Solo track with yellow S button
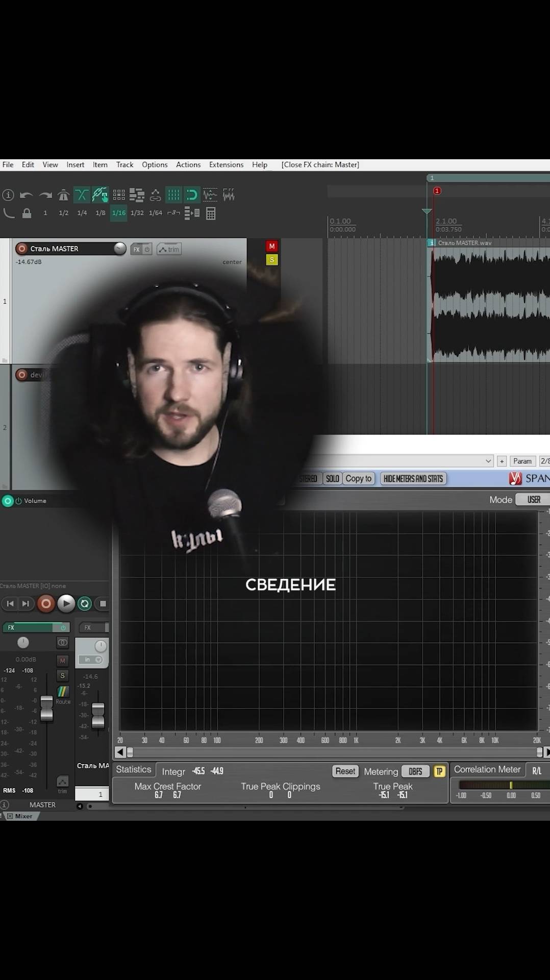Viewport: 550px width, 980px height. click(x=272, y=260)
